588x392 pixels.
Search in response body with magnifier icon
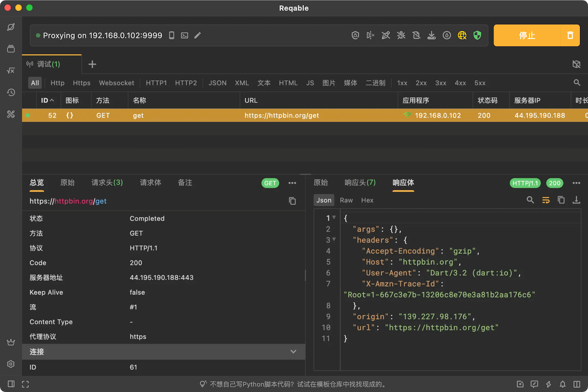point(531,200)
